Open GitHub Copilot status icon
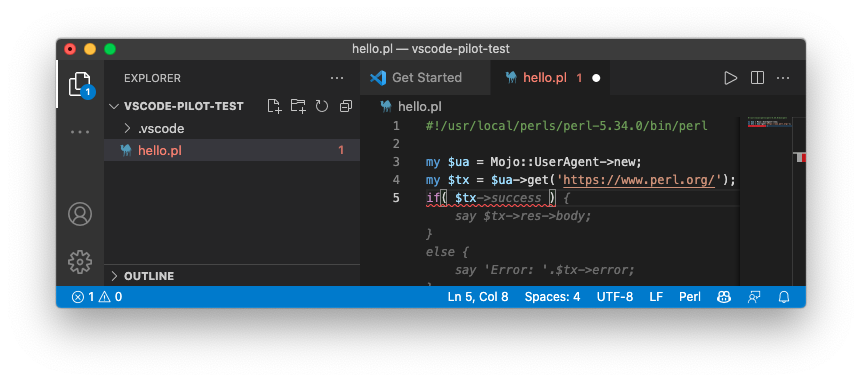 point(724,297)
